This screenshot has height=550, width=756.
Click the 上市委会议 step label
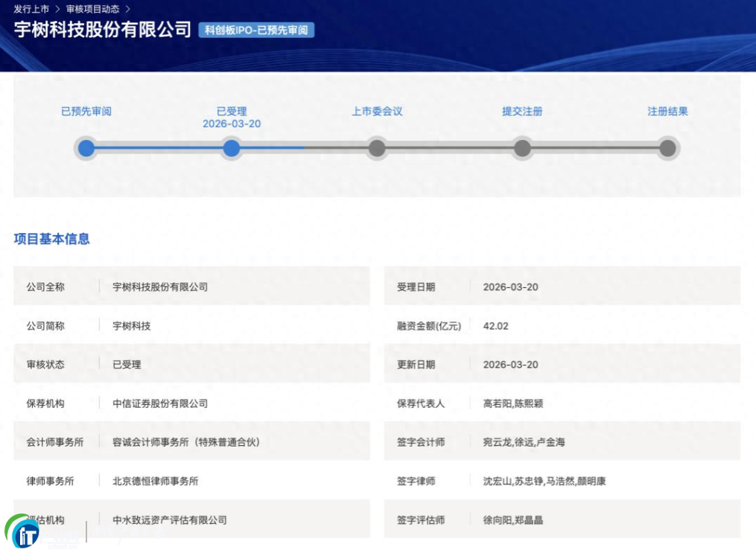coord(377,112)
